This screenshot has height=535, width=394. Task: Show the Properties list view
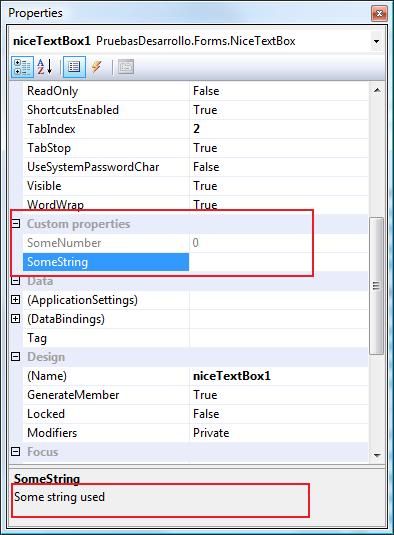[74, 67]
